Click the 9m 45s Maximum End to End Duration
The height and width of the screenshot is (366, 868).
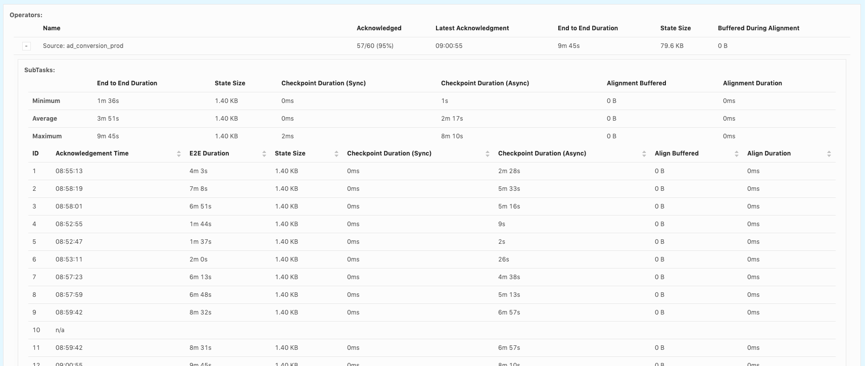(108, 136)
